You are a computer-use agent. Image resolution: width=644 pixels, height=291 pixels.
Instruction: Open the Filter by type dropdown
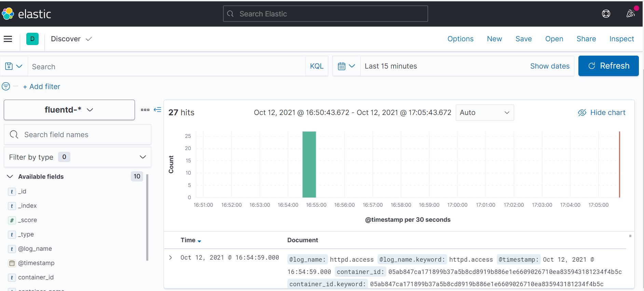(x=78, y=157)
